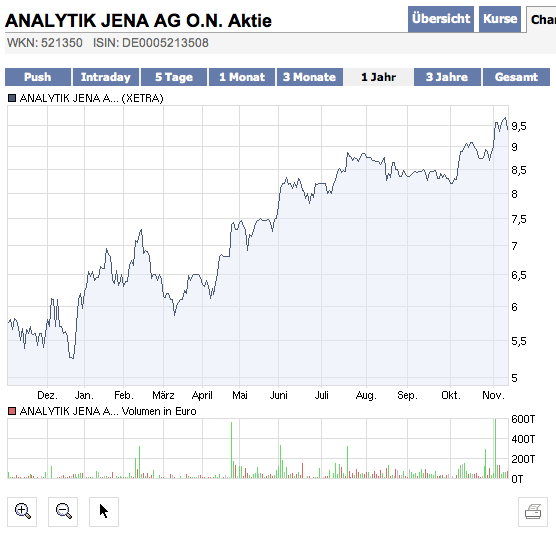Switch to Push chart view
The width and height of the screenshot is (556, 536).
(38, 77)
